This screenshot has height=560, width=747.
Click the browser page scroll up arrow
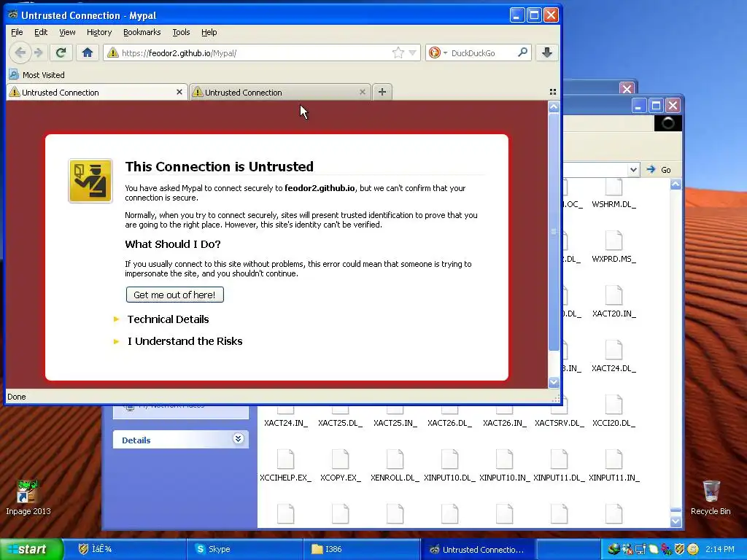click(x=553, y=106)
